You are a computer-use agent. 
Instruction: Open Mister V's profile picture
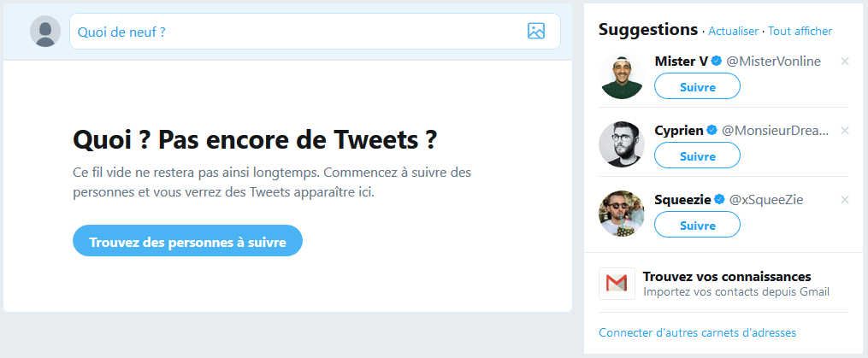pyautogui.click(x=621, y=76)
